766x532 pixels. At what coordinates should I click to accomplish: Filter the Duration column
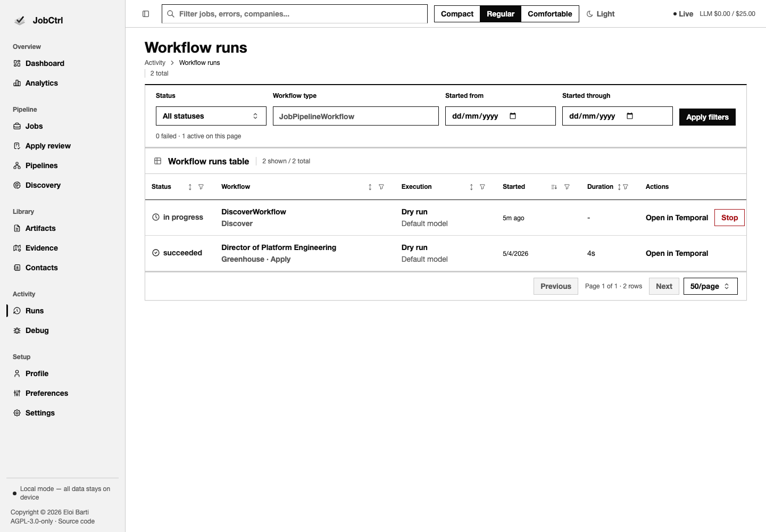[626, 187]
